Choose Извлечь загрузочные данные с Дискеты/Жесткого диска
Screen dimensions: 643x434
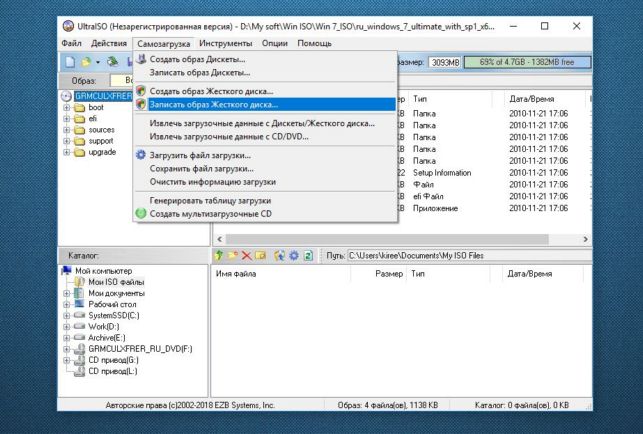click(x=265, y=123)
